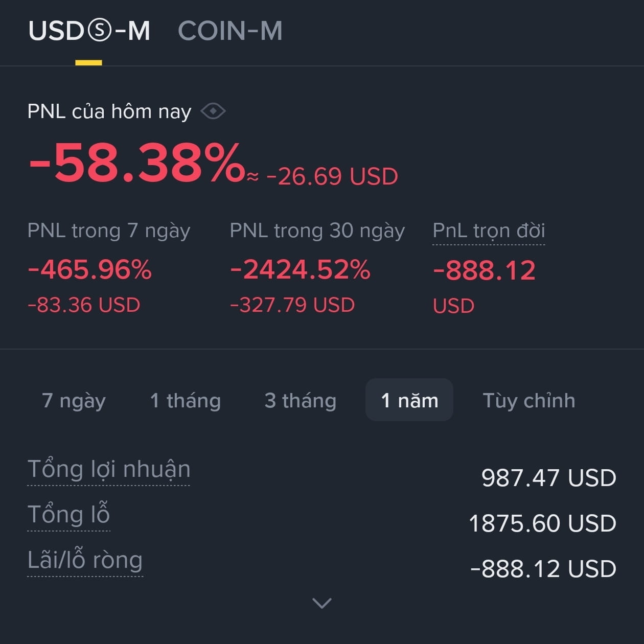This screenshot has width=644, height=644.
Task: Select the USDⓈ-M tab
Action: [x=89, y=31]
